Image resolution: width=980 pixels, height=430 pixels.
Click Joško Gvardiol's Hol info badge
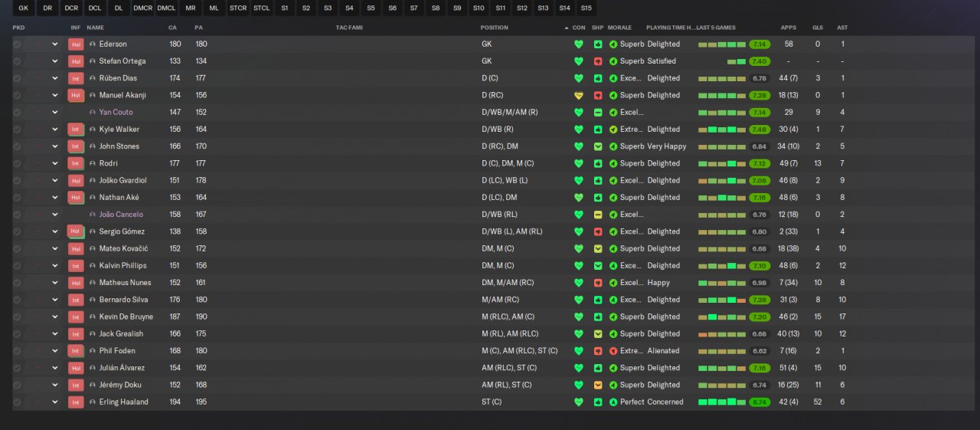(x=76, y=181)
